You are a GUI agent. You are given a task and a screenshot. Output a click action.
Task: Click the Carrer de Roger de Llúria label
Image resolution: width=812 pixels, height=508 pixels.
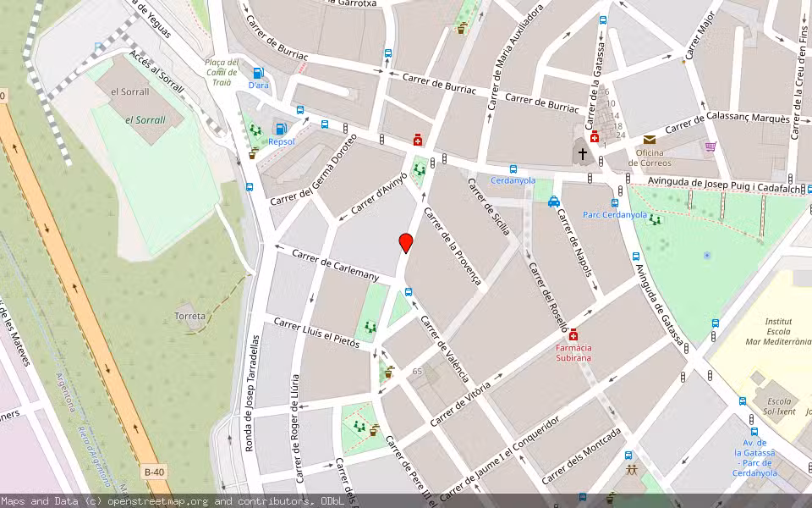pyautogui.click(x=295, y=428)
